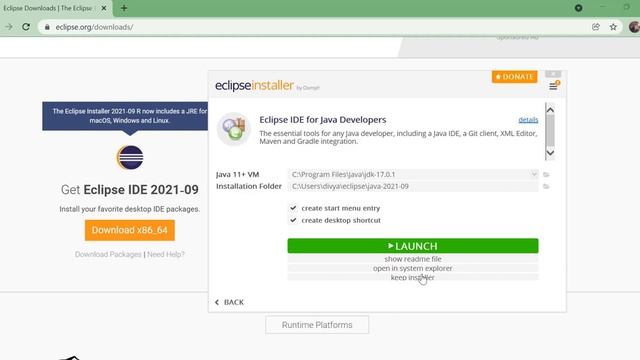This screenshot has width=640, height=360.
Task: Open Chrome profile avatar
Action: [634, 27]
